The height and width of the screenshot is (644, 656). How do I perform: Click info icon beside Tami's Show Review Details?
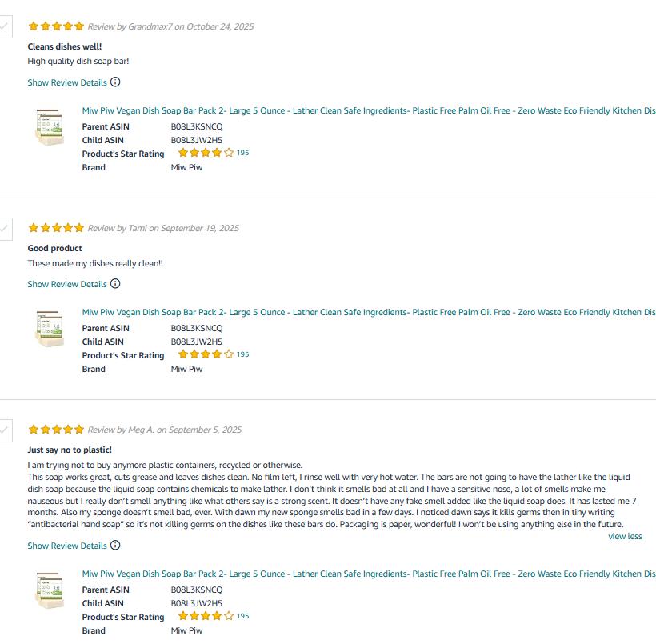[x=115, y=284]
